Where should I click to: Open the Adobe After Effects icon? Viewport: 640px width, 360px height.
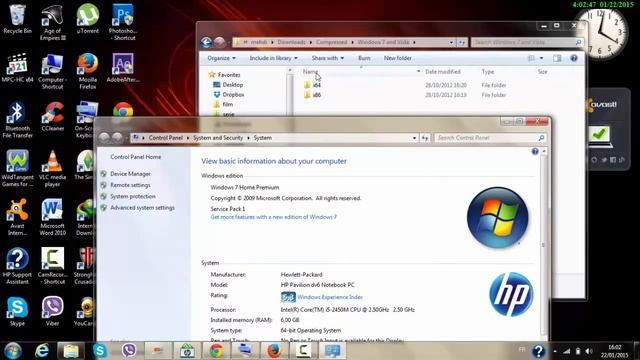point(123,68)
